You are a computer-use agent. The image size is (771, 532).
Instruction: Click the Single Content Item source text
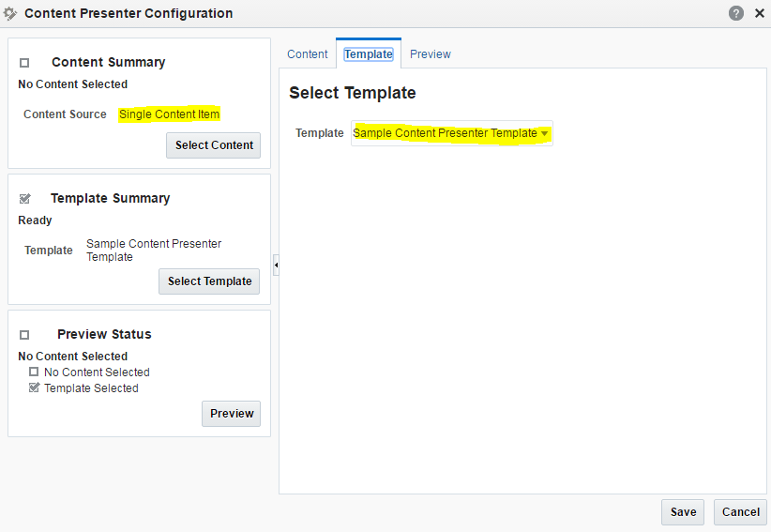[x=169, y=114]
